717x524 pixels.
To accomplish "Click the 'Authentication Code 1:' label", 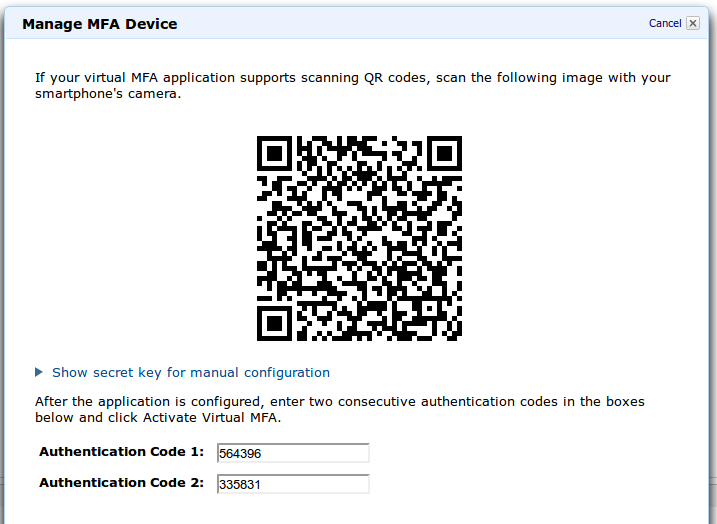I will pos(121,452).
